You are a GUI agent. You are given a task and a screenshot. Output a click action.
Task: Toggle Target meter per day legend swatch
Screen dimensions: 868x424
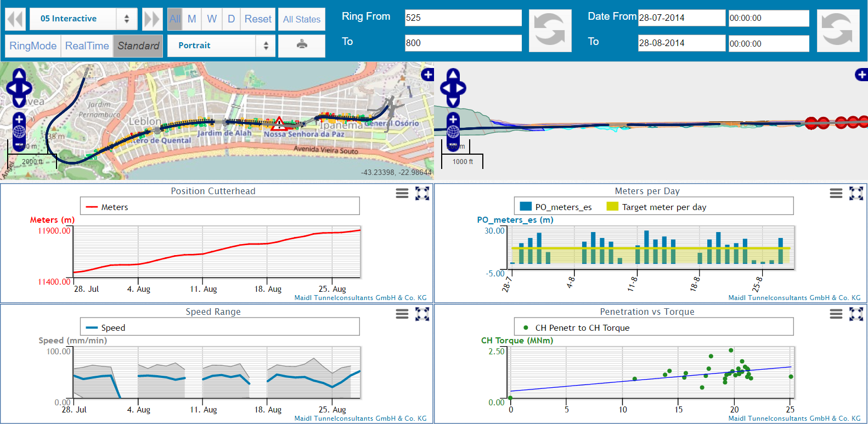tap(612, 207)
